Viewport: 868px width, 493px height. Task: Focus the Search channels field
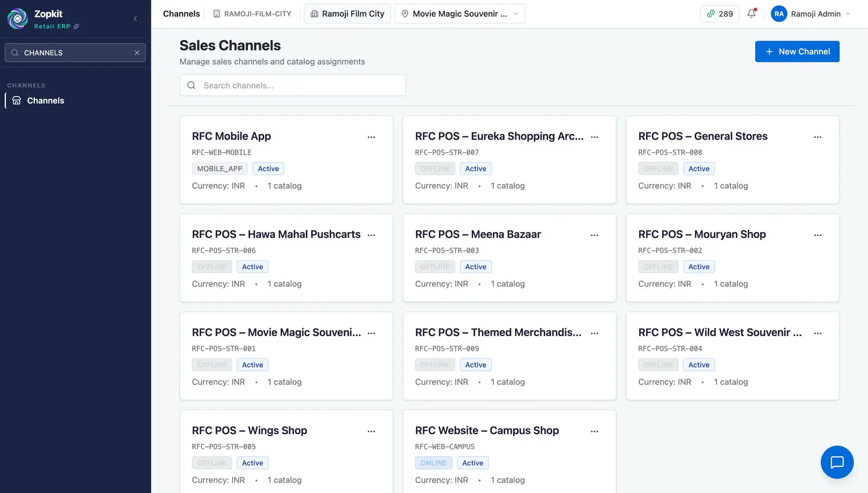(293, 85)
